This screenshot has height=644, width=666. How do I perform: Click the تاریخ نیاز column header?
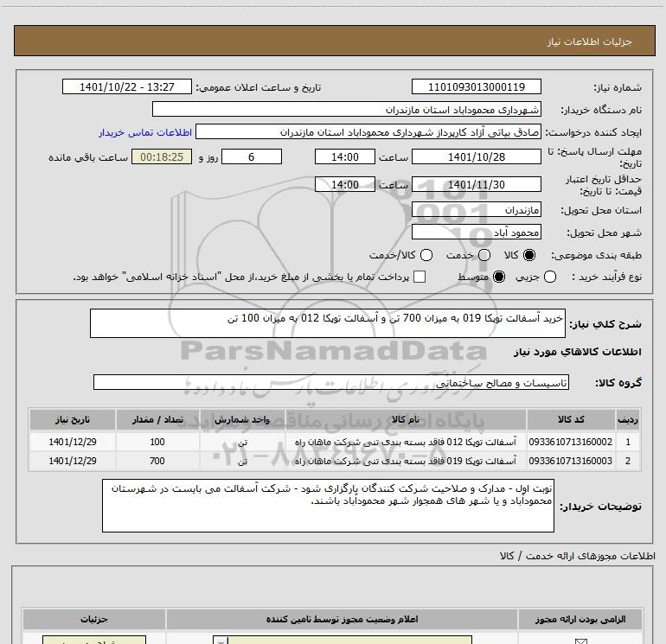72,420
